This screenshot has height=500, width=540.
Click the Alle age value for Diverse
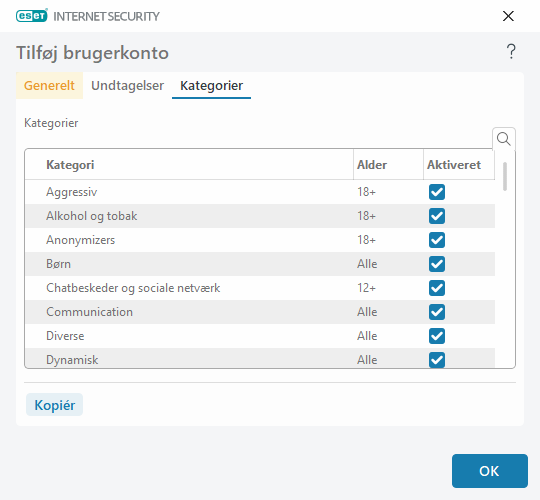coord(367,336)
